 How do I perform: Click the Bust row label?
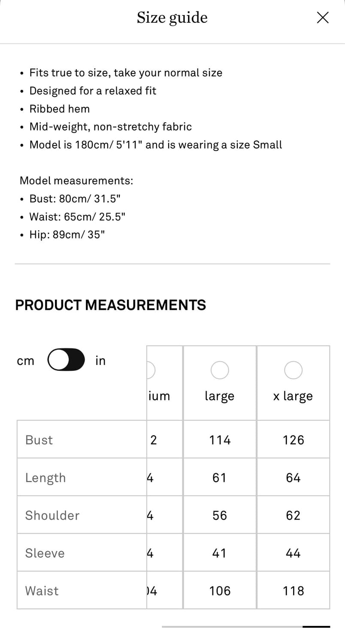pos(39,440)
